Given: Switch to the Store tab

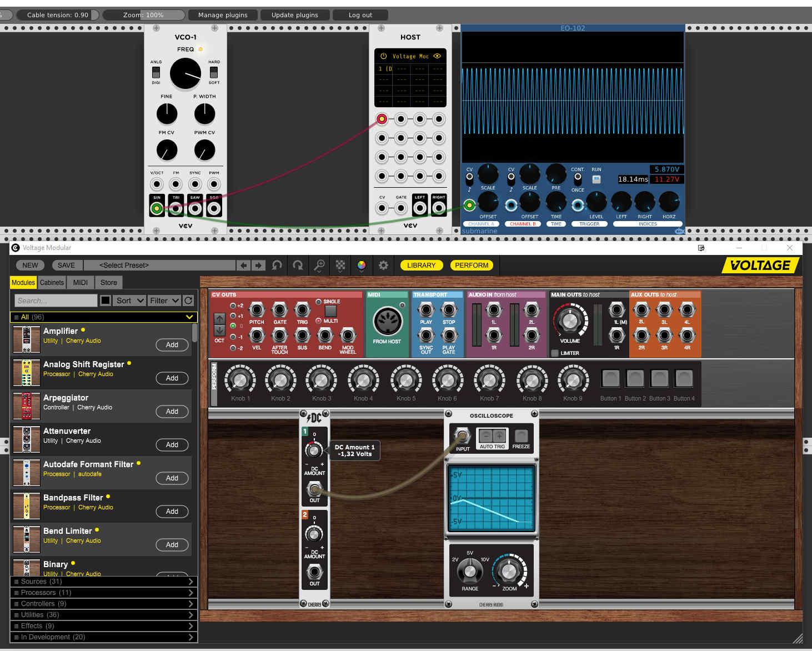Looking at the screenshot, I should pos(109,283).
